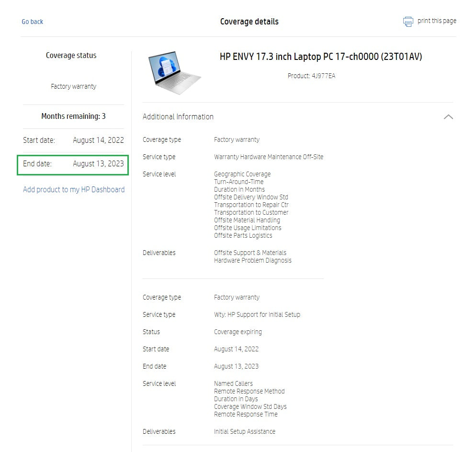
Task: Click the Additional Information section heading
Action: tap(178, 117)
